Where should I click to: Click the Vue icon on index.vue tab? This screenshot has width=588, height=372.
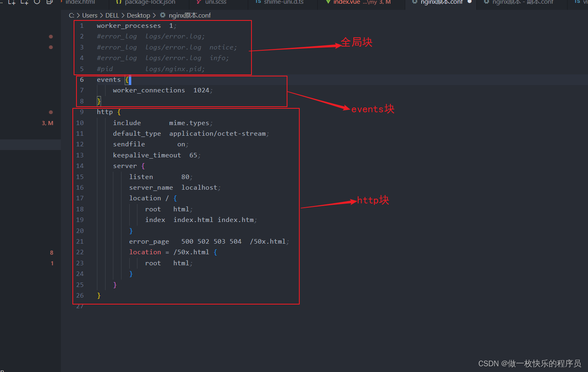328,2
